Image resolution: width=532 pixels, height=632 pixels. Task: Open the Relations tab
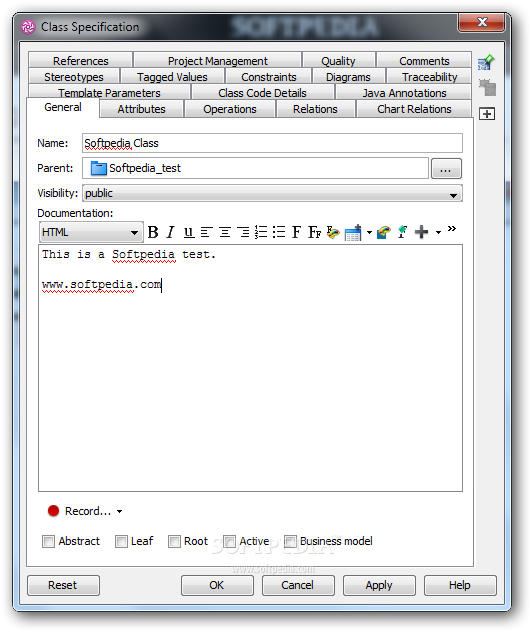(x=315, y=109)
